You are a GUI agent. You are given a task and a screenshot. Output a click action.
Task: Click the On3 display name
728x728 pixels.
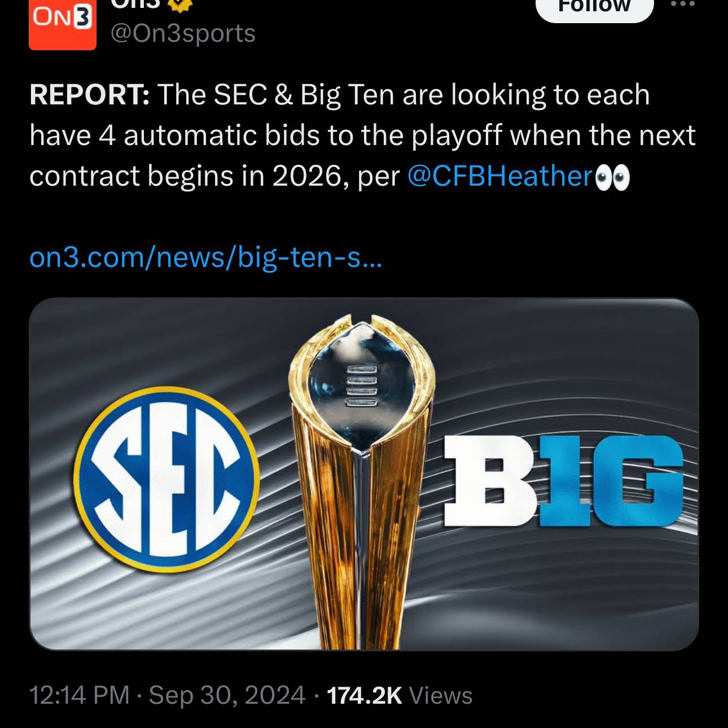point(135,5)
